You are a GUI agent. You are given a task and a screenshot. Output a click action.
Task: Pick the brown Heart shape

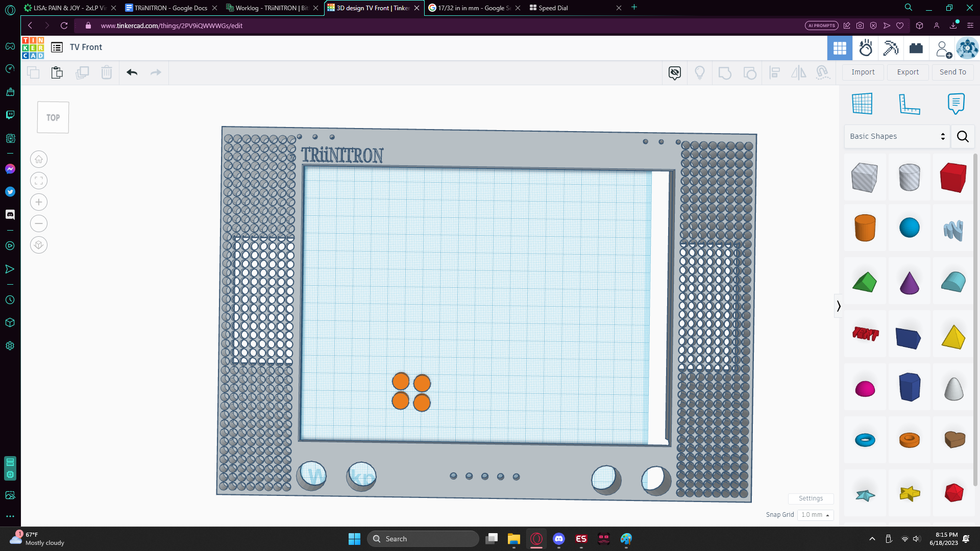pos(954,439)
